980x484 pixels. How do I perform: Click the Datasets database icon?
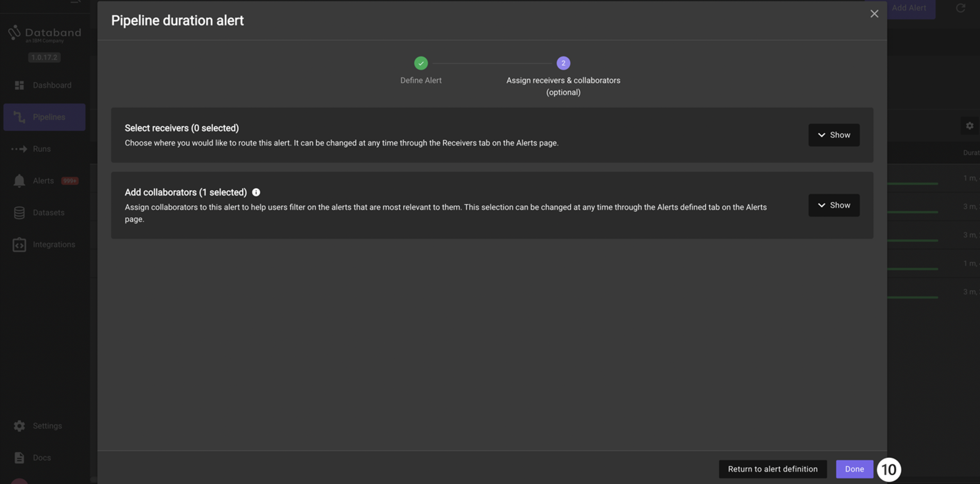click(x=19, y=213)
